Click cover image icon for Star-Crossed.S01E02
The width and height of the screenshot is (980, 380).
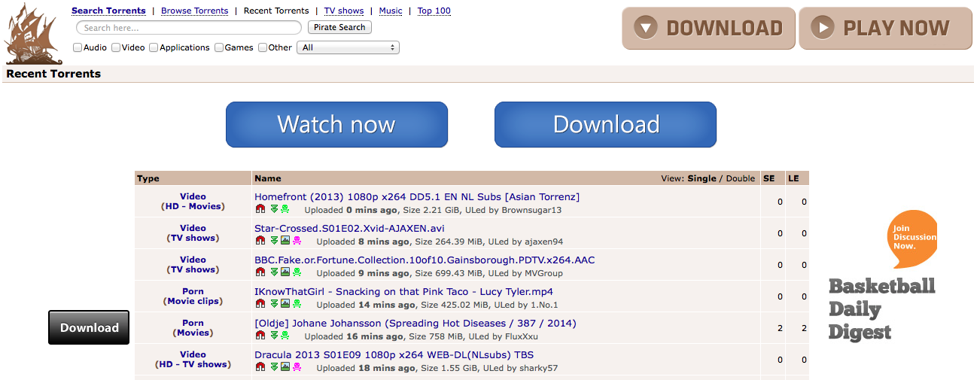point(285,242)
